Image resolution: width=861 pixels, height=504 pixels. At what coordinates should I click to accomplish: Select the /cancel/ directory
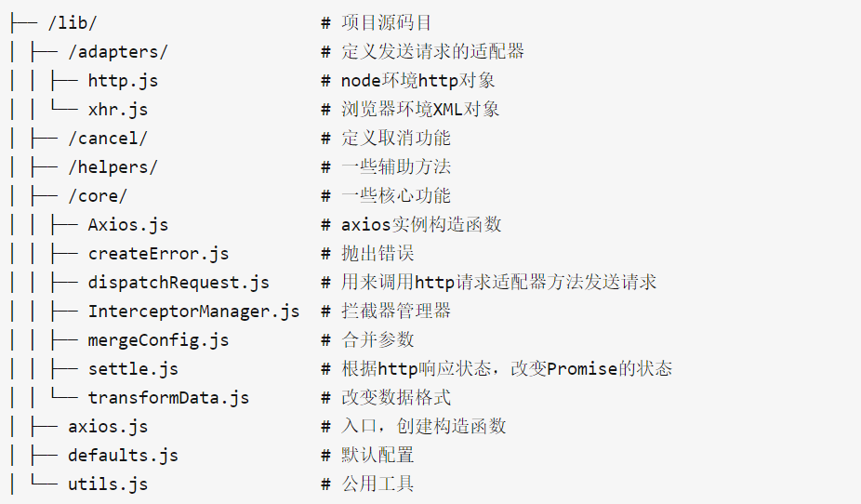click(108, 139)
